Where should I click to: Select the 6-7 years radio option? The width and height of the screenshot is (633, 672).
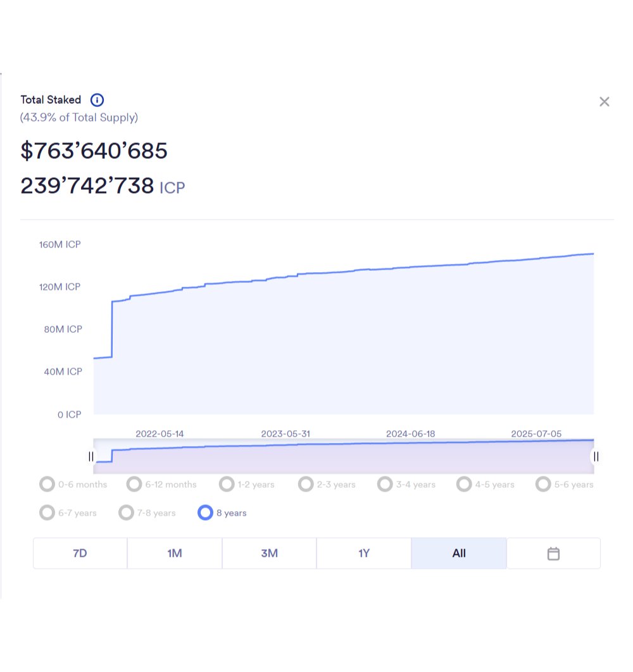(47, 513)
